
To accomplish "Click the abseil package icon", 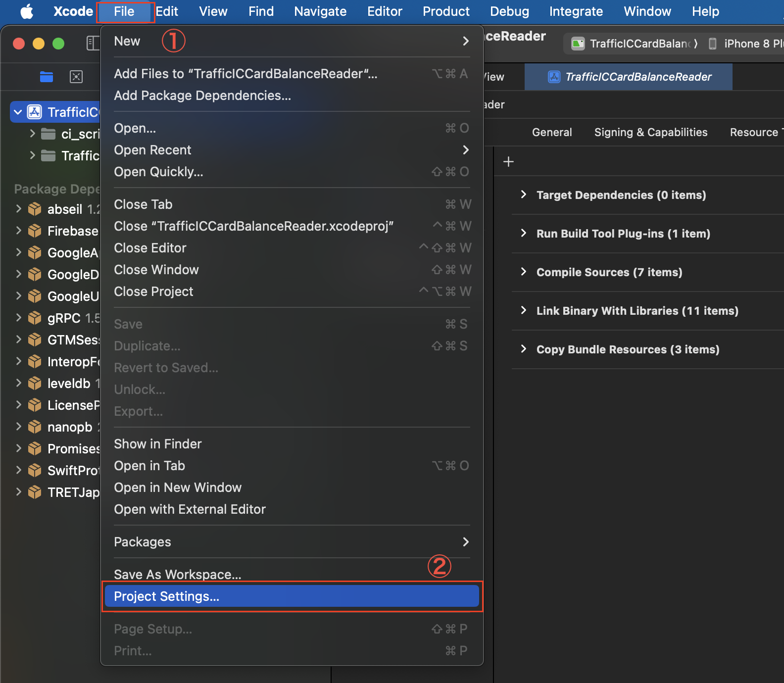I will pos(35,209).
